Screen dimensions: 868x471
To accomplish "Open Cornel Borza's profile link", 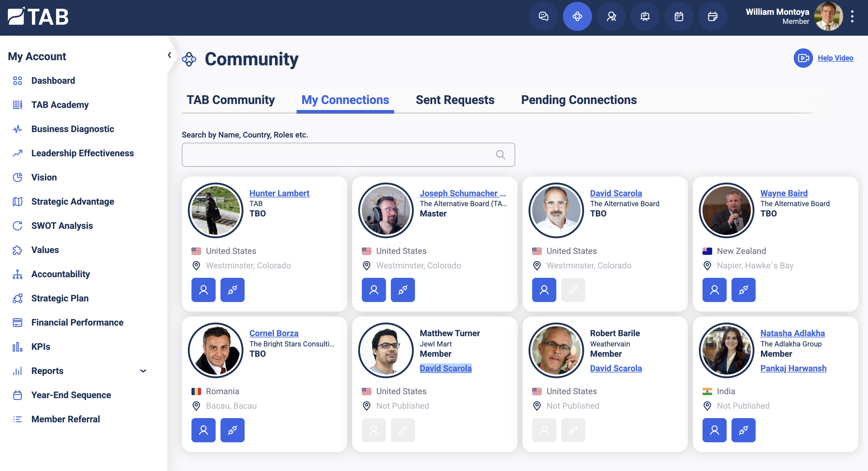I will [x=274, y=333].
